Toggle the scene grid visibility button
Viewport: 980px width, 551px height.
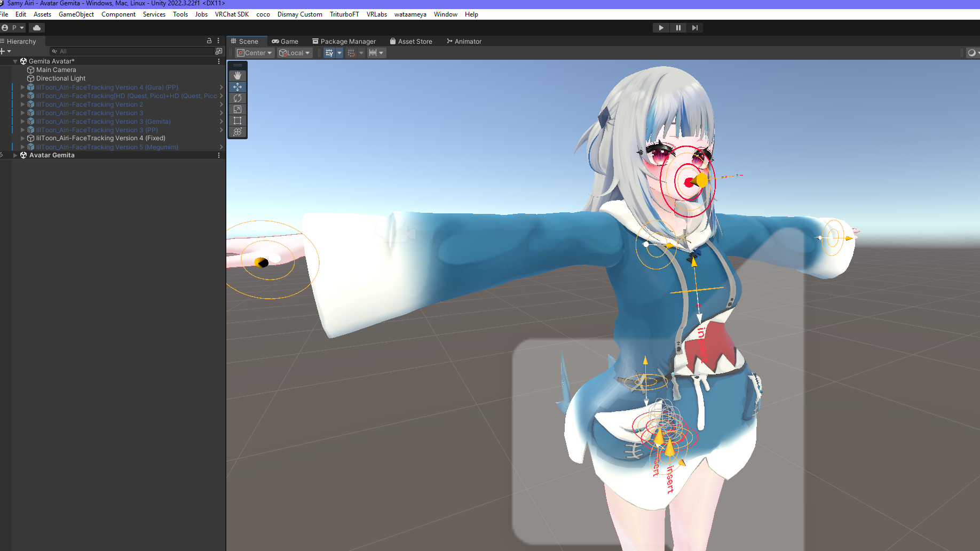coord(329,53)
